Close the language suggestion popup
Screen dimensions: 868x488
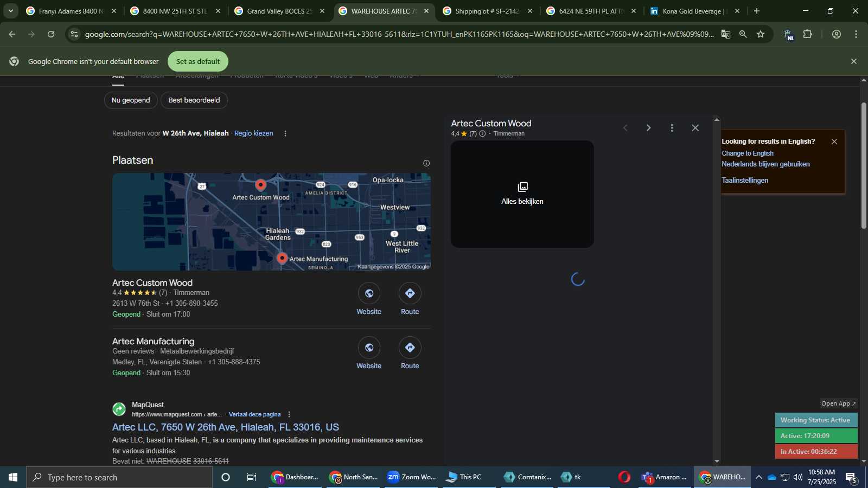point(834,142)
